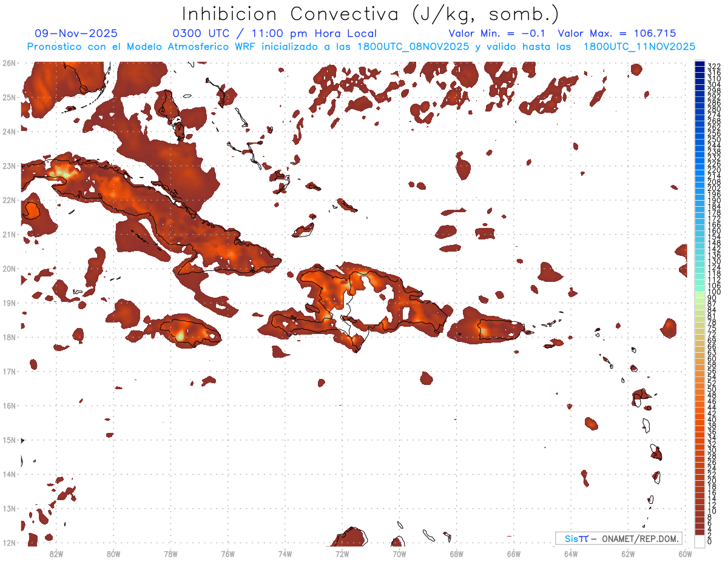Click the '62W' longitude label
The width and height of the screenshot is (728, 562).
click(x=628, y=553)
